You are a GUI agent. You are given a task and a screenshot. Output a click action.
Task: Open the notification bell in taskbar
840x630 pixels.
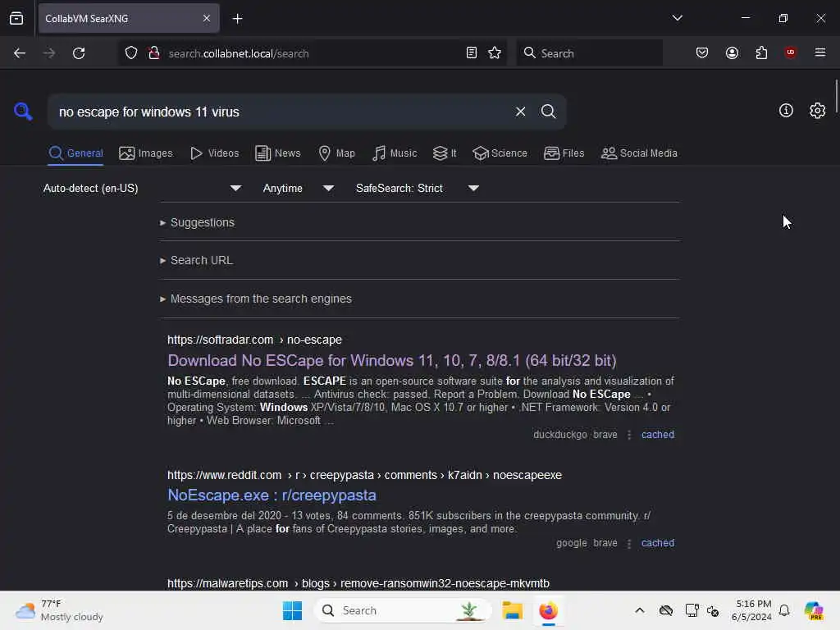(784, 610)
